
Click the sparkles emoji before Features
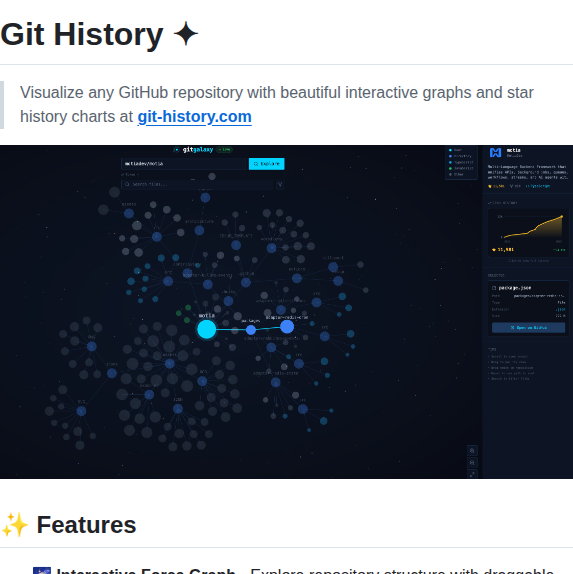click(x=15, y=525)
